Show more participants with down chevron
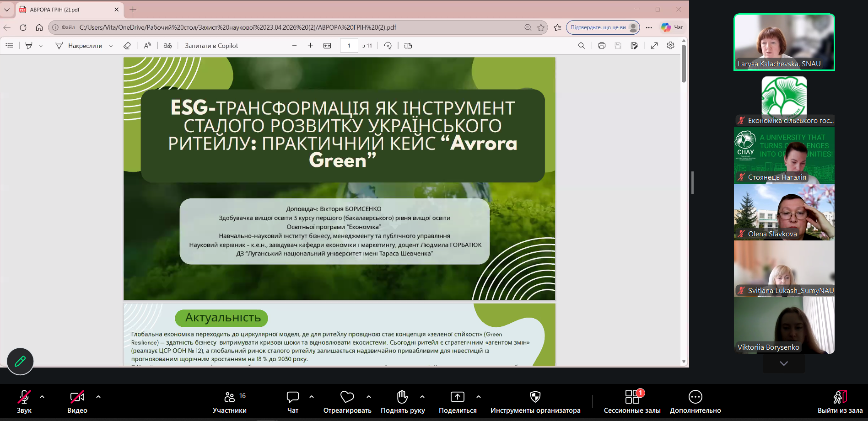 [784, 363]
